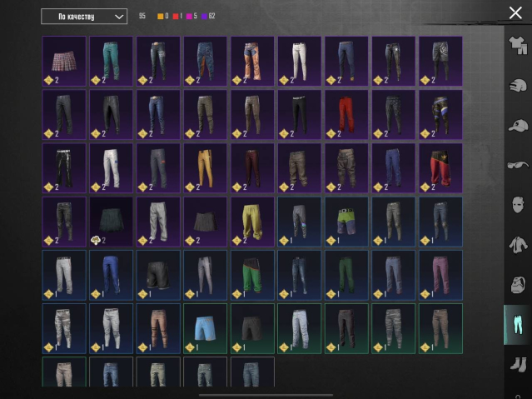532x399 pixels.
Task: Pick the light blue shorts item
Action: 205,327
